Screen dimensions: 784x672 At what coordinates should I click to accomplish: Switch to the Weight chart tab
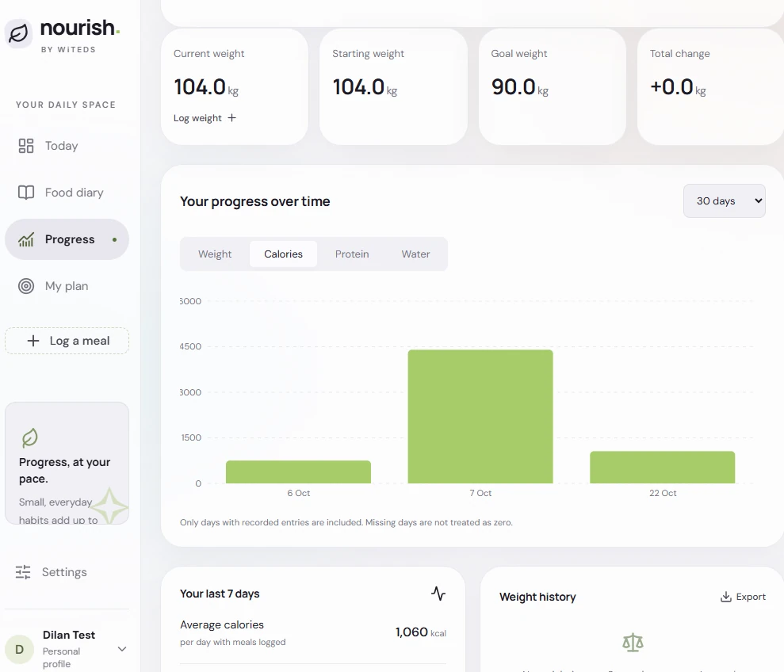[215, 254]
